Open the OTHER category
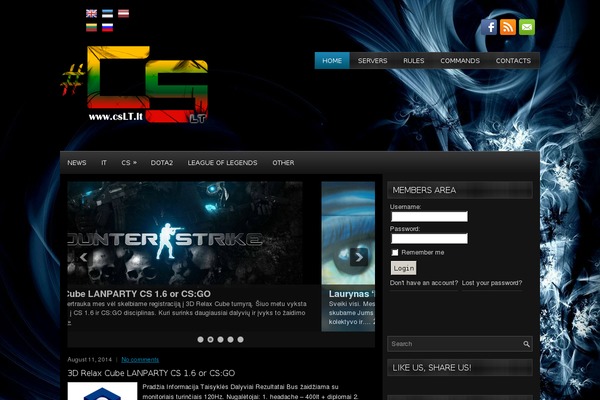This screenshot has width=600, height=400. pyautogui.click(x=283, y=163)
